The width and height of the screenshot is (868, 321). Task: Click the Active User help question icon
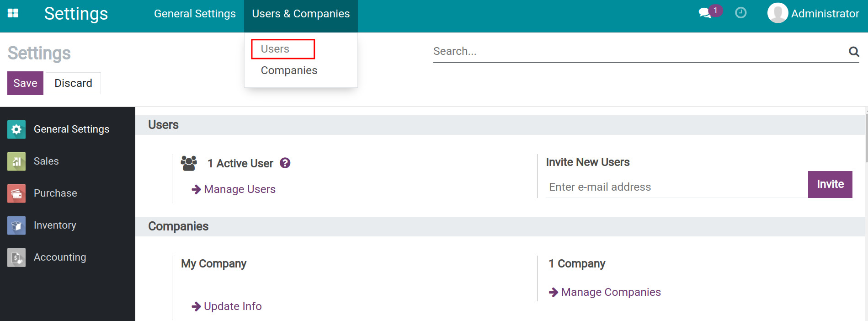point(285,163)
